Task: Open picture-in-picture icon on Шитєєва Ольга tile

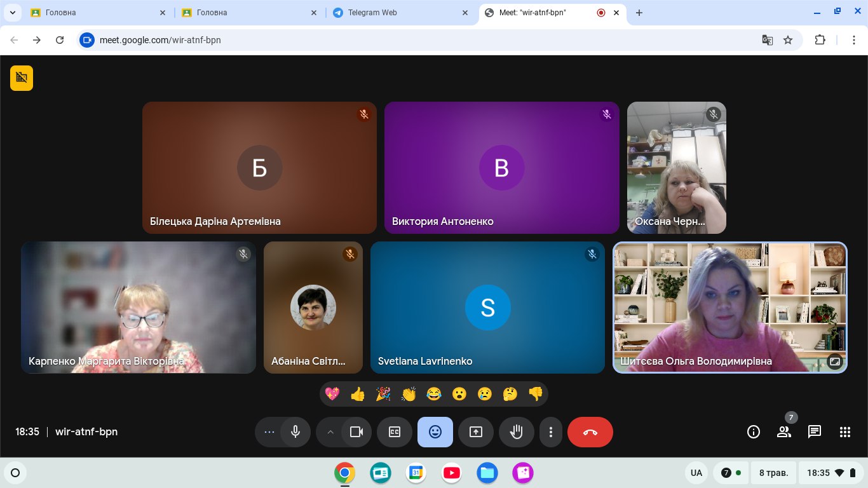Action: coord(835,362)
